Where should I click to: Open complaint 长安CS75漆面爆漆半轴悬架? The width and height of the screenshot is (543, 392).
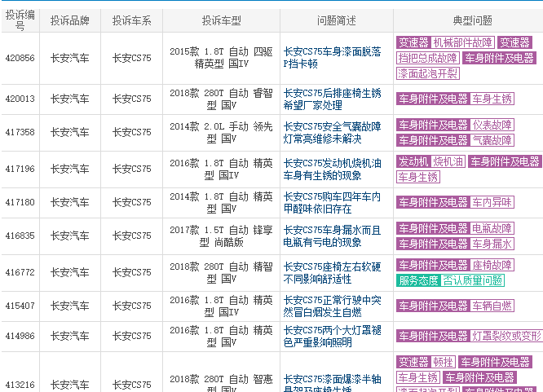[x=332, y=382]
